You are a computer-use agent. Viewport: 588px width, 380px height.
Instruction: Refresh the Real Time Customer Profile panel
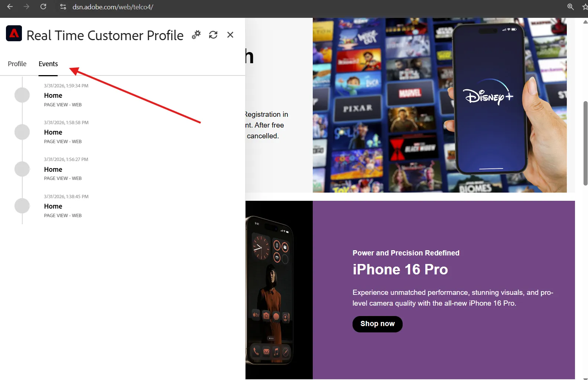click(213, 35)
